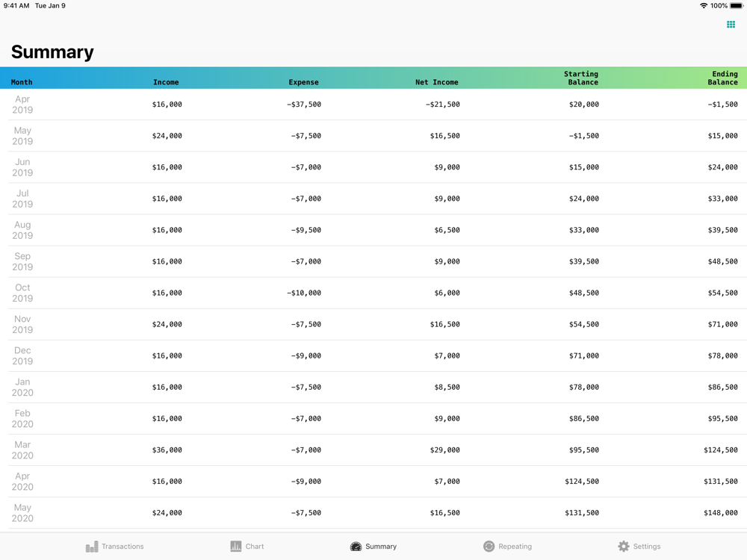The image size is (747, 560).
Task: Select the Net Income column header
Action: pyautogui.click(x=436, y=82)
